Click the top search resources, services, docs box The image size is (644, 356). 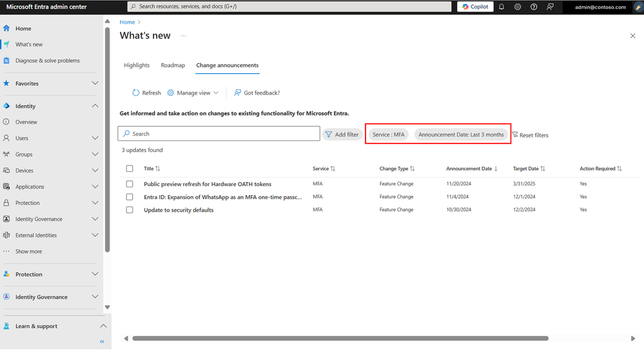click(x=289, y=6)
